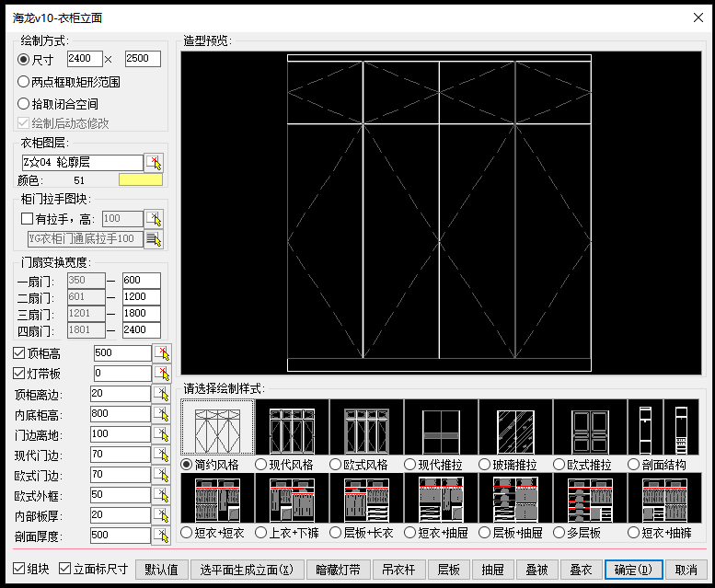The image size is (715, 588).
Task: Click the 玻璃推拉 style thumbnail
Action: click(x=515, y=427)
